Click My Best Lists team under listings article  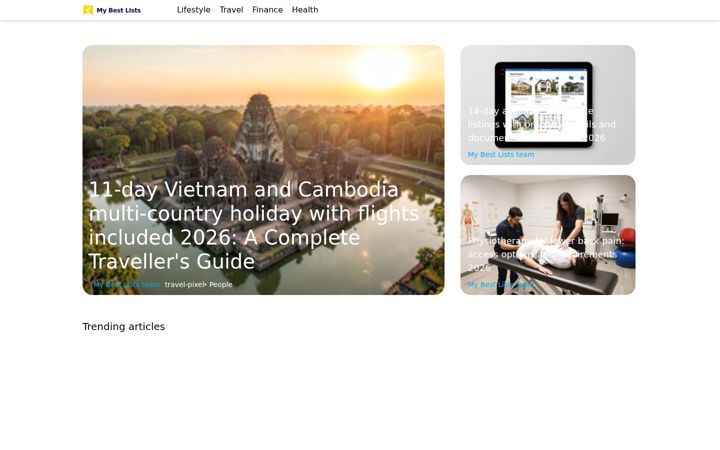[x=501, y=155]
